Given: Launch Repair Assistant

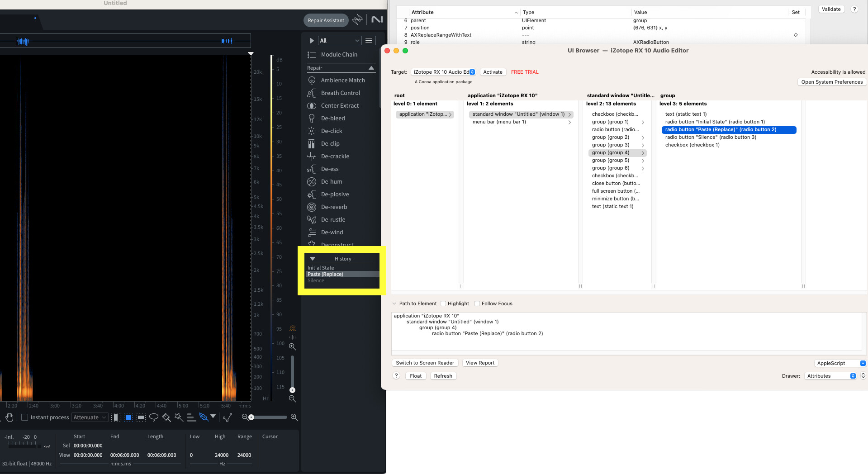Looking at the screenshot, I should click(x=326, y=20).
